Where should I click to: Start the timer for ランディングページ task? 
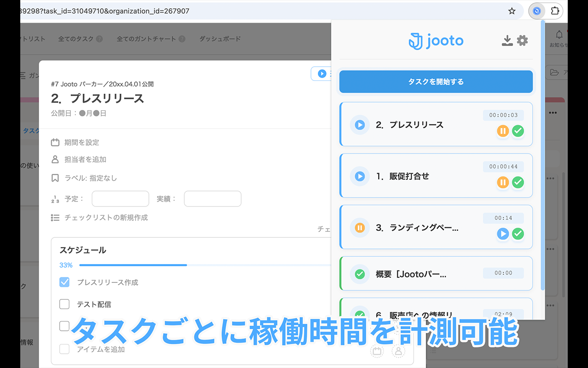503,234
